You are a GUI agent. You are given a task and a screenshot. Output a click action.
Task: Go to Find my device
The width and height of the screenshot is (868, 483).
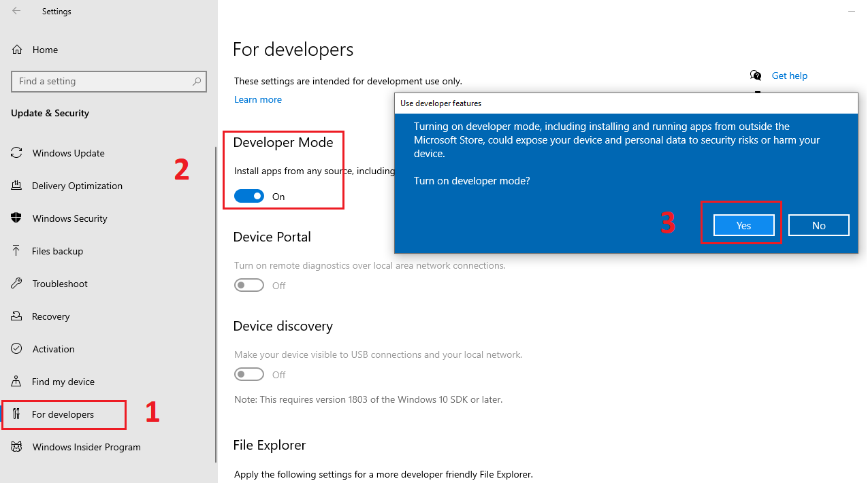(x=63, y=382)
